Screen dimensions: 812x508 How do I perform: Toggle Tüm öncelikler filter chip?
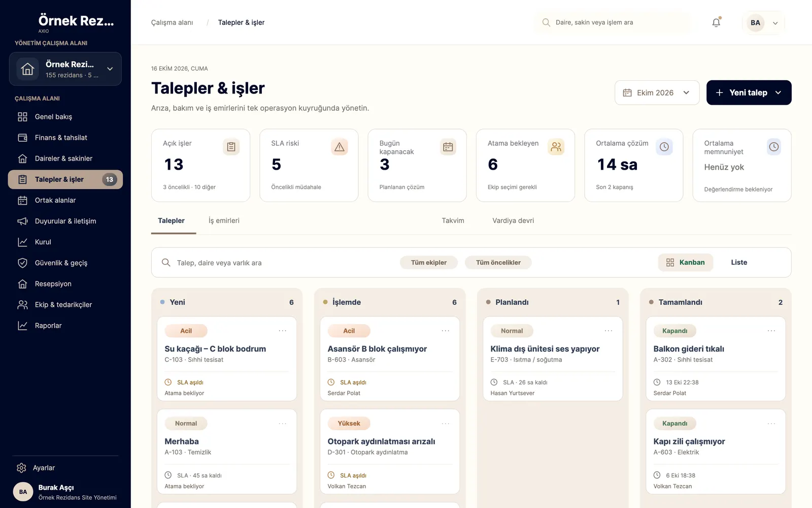tap(498, 263)
